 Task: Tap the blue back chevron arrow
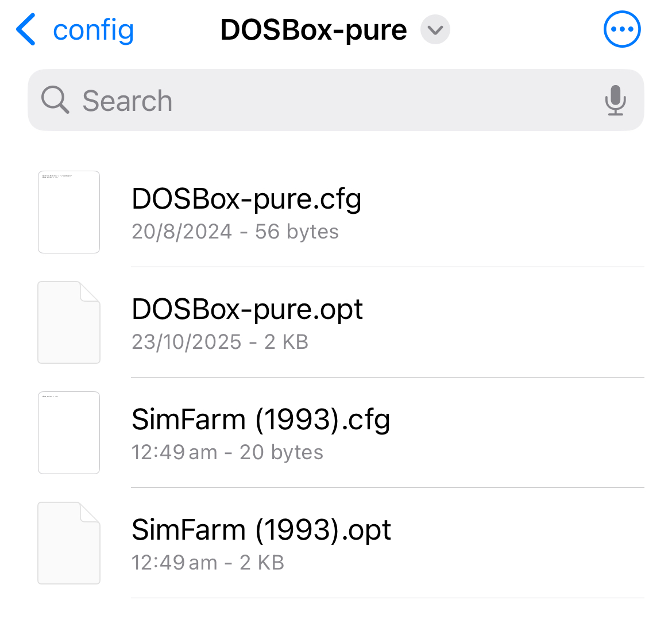coord(26,30)
